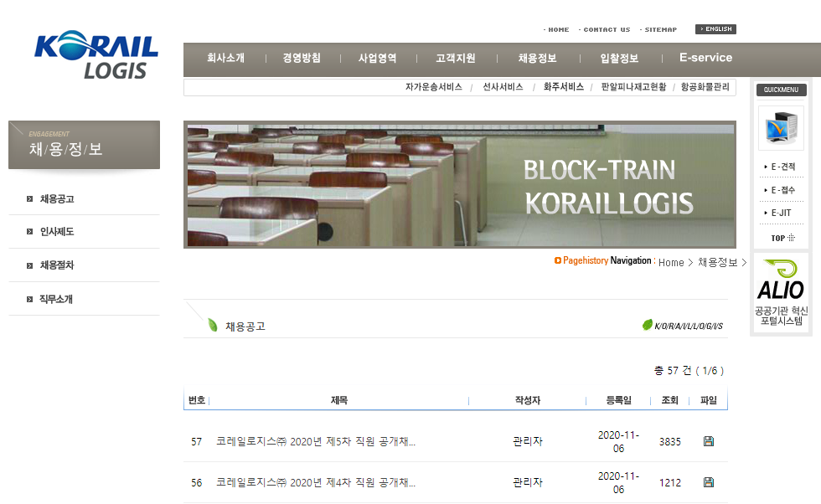Viewport: 821px width, 504px height.
Task: Open 채용공고 in the left sidebar
Action: tap(57, 199)
